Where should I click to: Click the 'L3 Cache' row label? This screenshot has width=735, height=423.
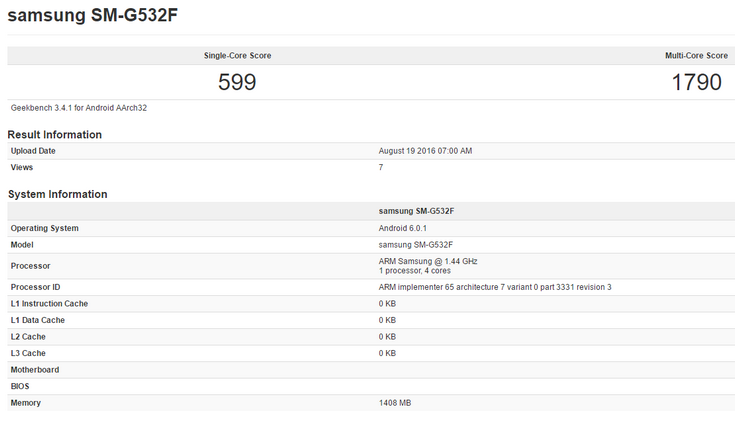tap(28, 353)
